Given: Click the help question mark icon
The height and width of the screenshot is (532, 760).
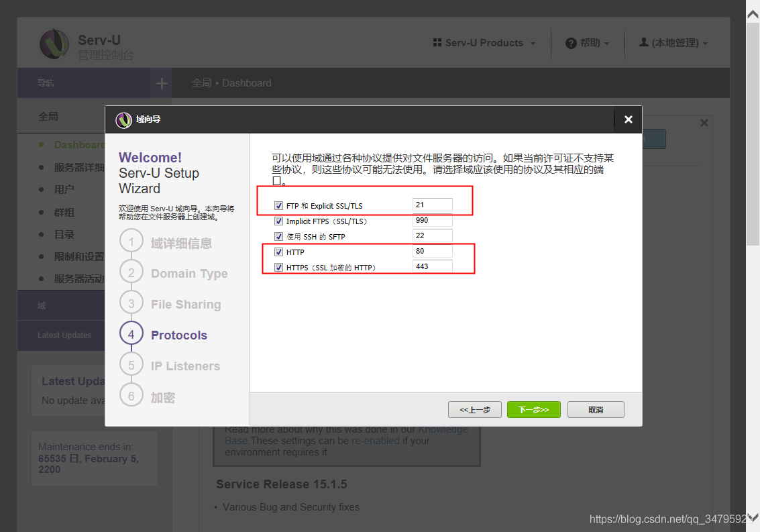Looking at the screenshot, I should pyautogui.click(x=571, y=43).
